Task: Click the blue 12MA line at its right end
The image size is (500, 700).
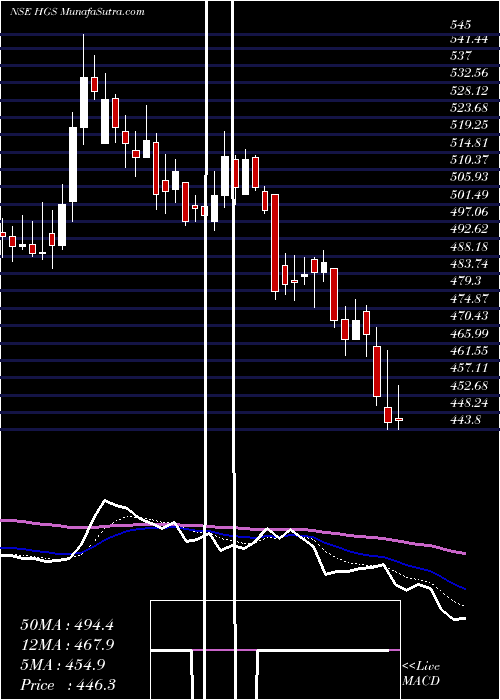Action: pos(463,588)
